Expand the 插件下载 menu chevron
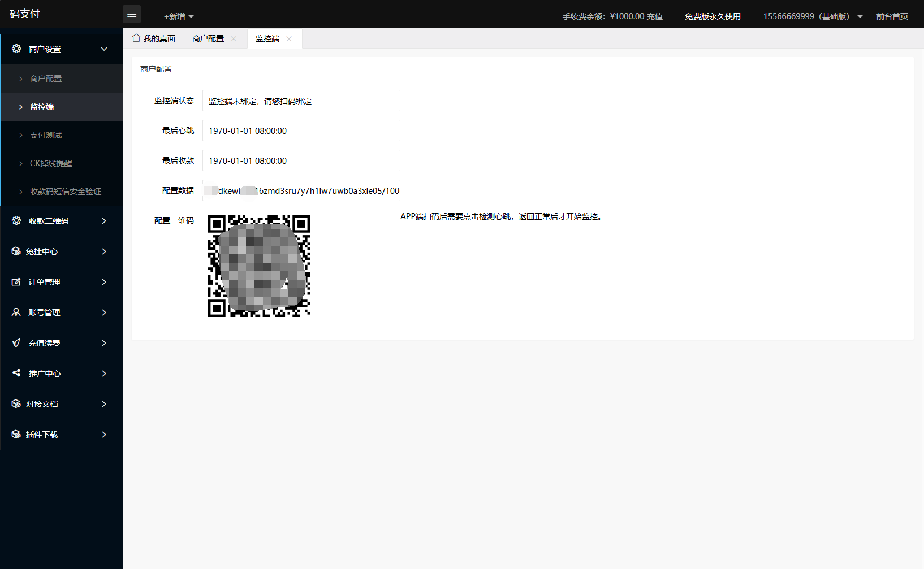Viewport: 924px width, 569px height. 104,435
